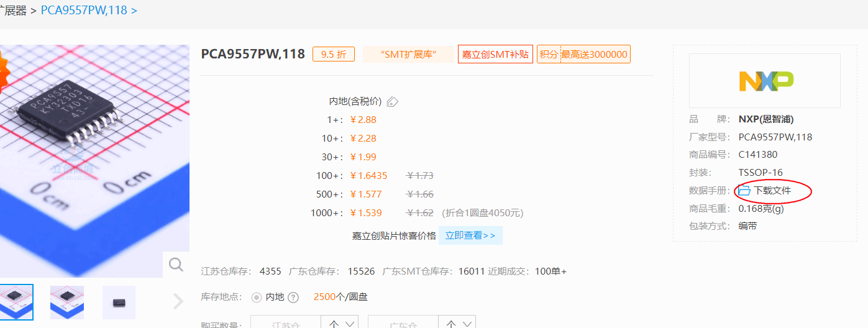This screenshot has height=328, width=868.
Task: Click the 立即查看>> button
Action: click(x=470, y=235)
